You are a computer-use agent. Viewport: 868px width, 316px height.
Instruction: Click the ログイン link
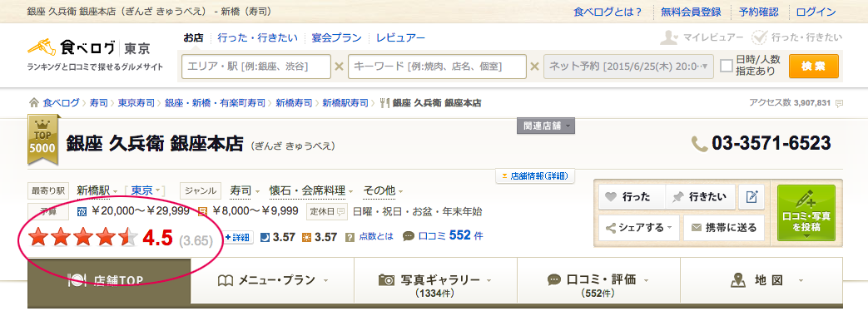816,12
